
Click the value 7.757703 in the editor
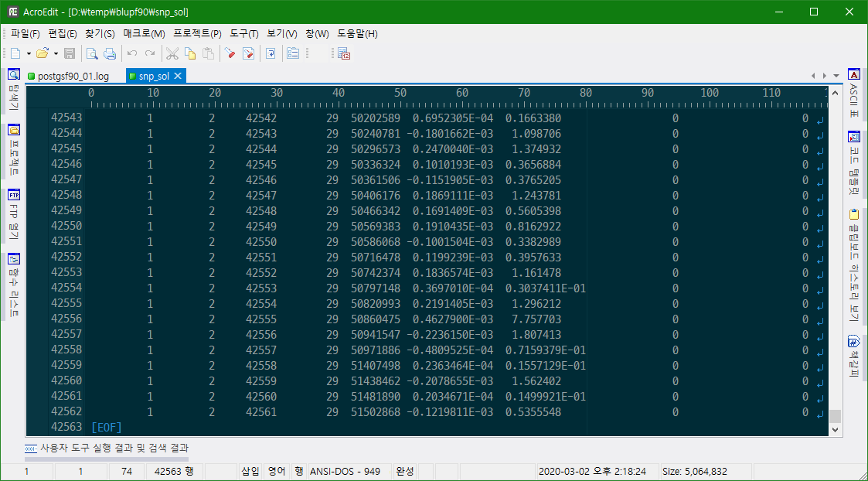point(536,319)
